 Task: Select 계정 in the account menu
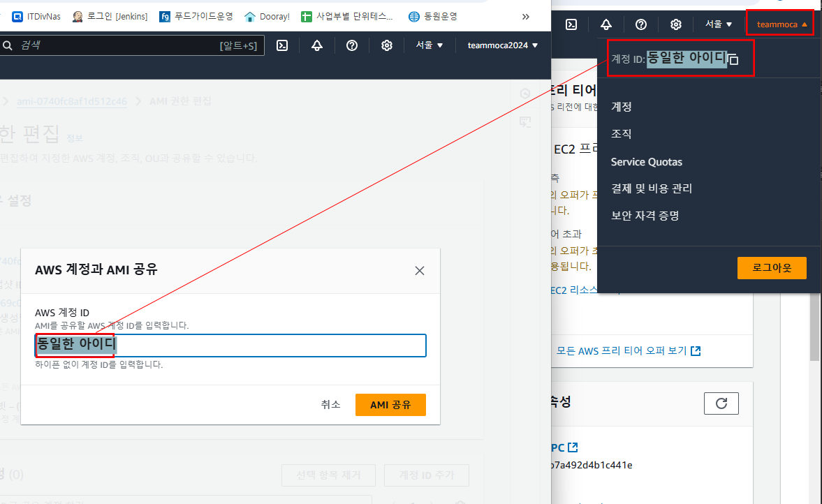(622, 106)
